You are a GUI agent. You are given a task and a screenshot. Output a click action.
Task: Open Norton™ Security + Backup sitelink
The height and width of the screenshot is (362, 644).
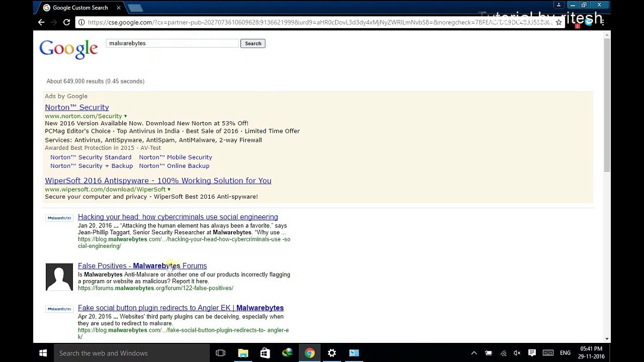[92, 166]
